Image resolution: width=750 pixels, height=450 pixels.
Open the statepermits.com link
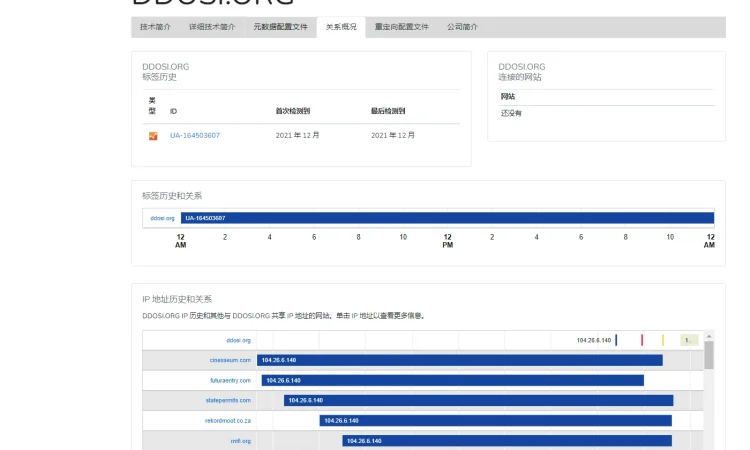228,400
